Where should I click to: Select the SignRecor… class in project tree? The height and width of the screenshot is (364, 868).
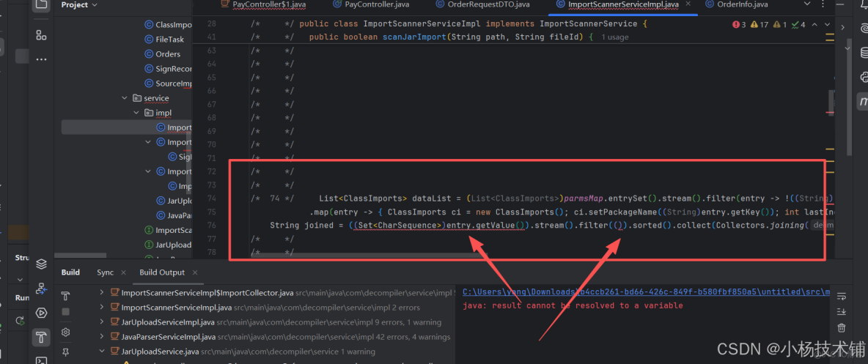168,69
